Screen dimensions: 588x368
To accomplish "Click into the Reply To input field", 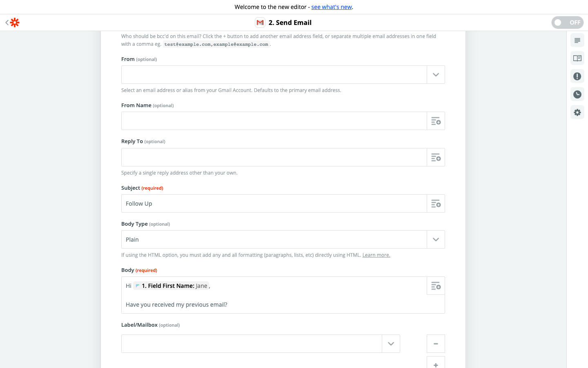I will [274, 157].
